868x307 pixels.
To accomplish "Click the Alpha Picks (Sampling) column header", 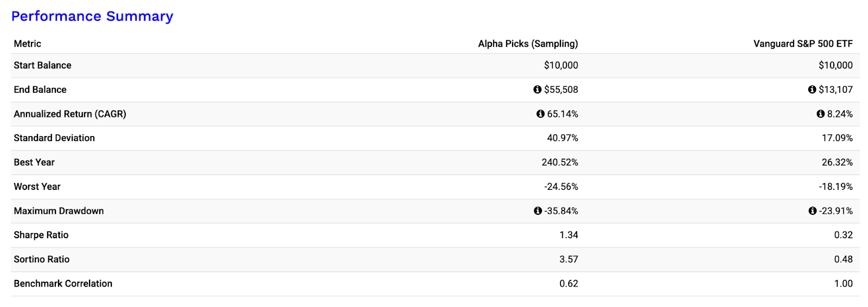I will tap(528, 44).
